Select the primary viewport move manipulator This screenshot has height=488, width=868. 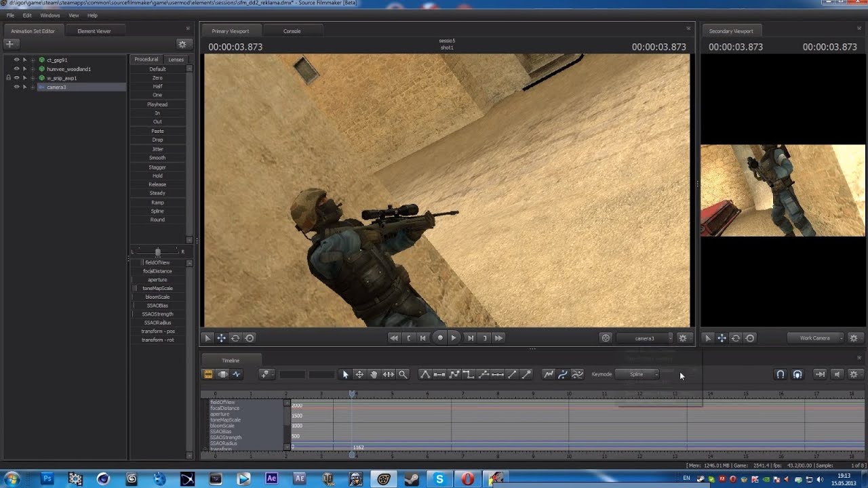[x=221, y=338]
